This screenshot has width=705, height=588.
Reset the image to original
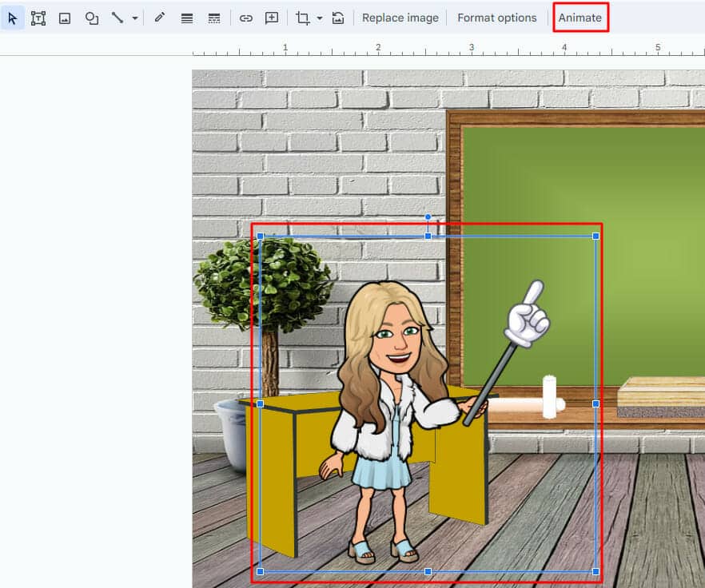tap(339, 17)
